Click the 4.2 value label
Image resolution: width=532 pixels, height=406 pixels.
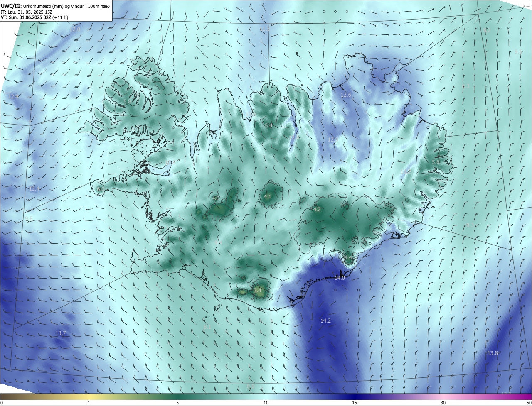coord(317,210)
